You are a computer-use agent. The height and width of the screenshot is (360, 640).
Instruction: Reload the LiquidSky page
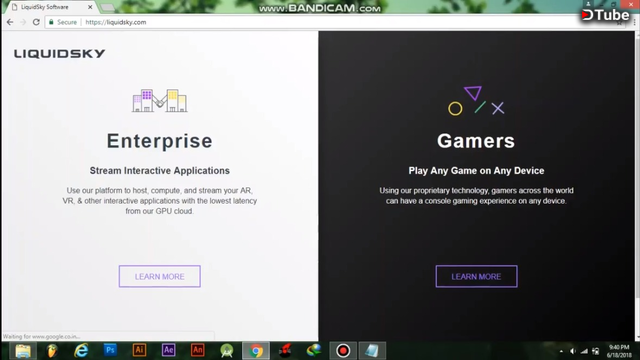36,22
